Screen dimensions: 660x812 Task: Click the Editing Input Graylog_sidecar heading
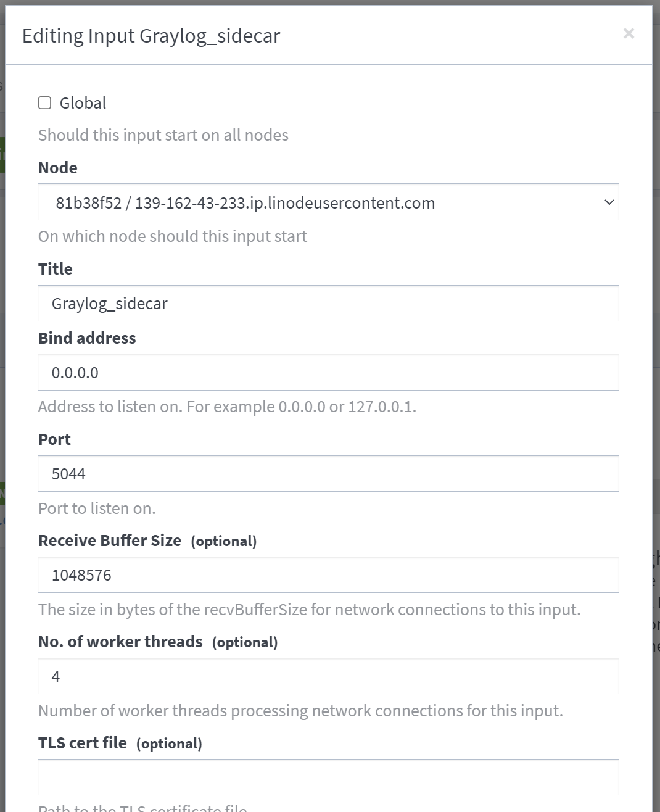[151, 36]
